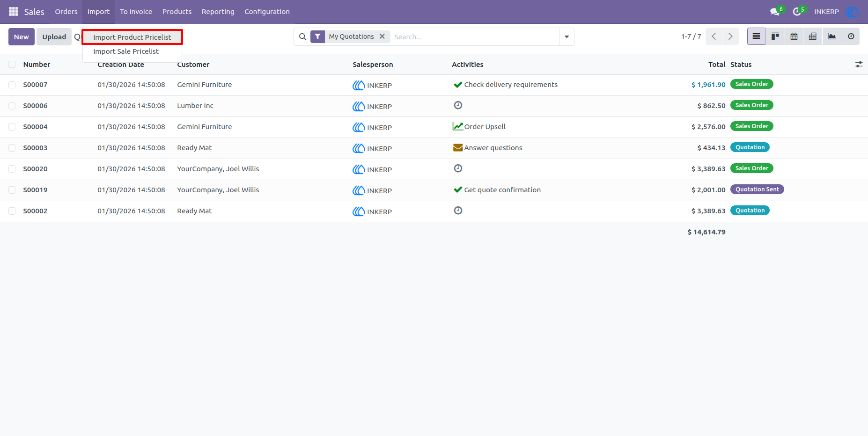Open the conversations messages icon
The height and width of the screenshot is (436, 868).
click(x=775, y=12)
